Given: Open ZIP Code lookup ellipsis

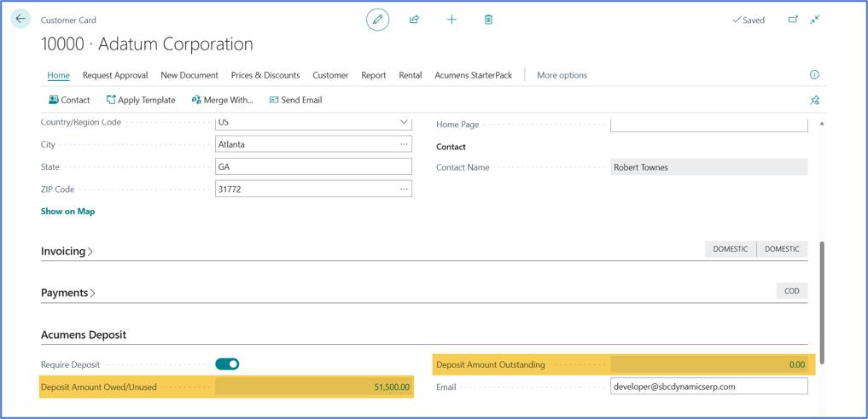Looking at the screenshot, I should point(404,189).
